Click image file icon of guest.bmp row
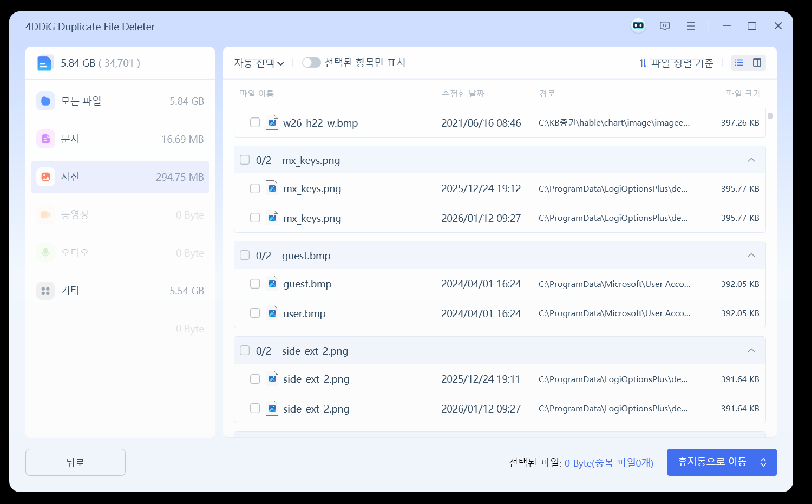Viewport: 812px width, 504px height. coord(272,284)
